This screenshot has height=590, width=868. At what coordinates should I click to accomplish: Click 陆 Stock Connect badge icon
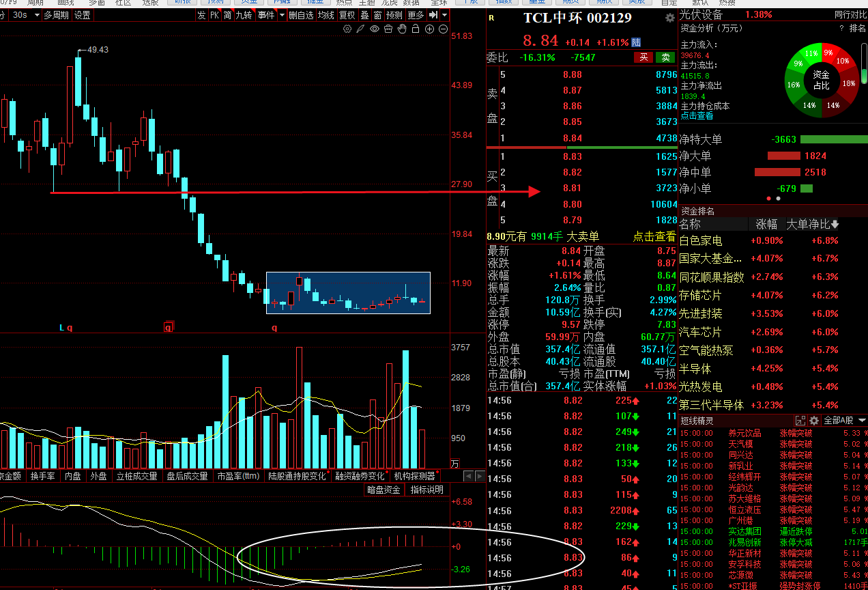[636, 42]
